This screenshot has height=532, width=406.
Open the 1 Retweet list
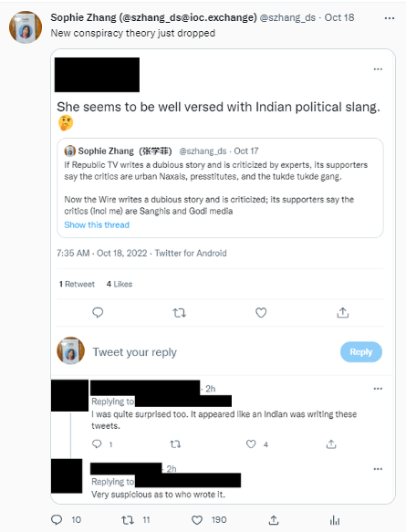coord(77,284)
